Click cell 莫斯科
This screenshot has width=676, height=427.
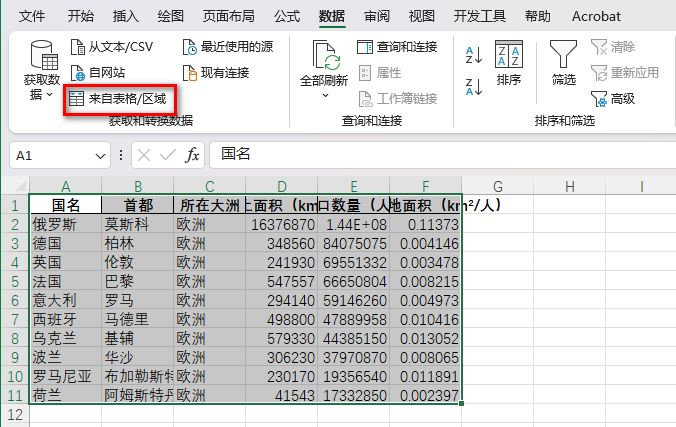[138, 224]
